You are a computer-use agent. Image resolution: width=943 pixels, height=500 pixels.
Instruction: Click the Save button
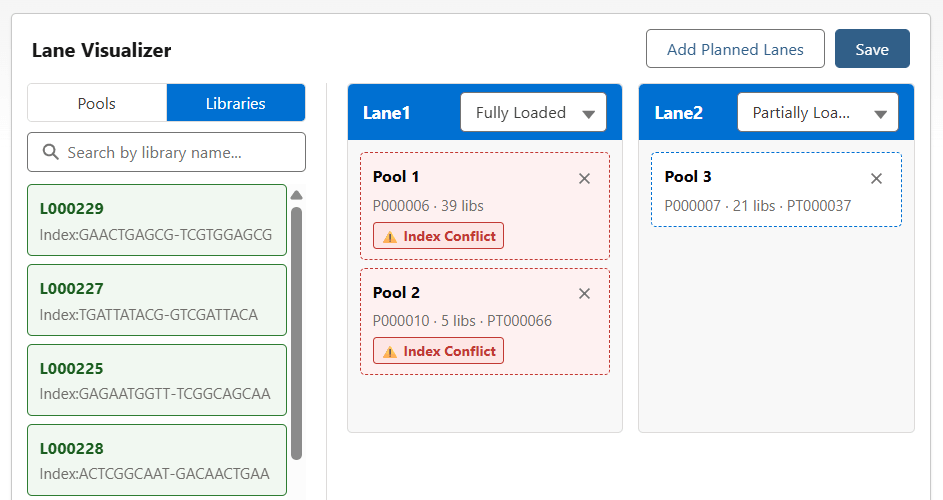point(872,49)
